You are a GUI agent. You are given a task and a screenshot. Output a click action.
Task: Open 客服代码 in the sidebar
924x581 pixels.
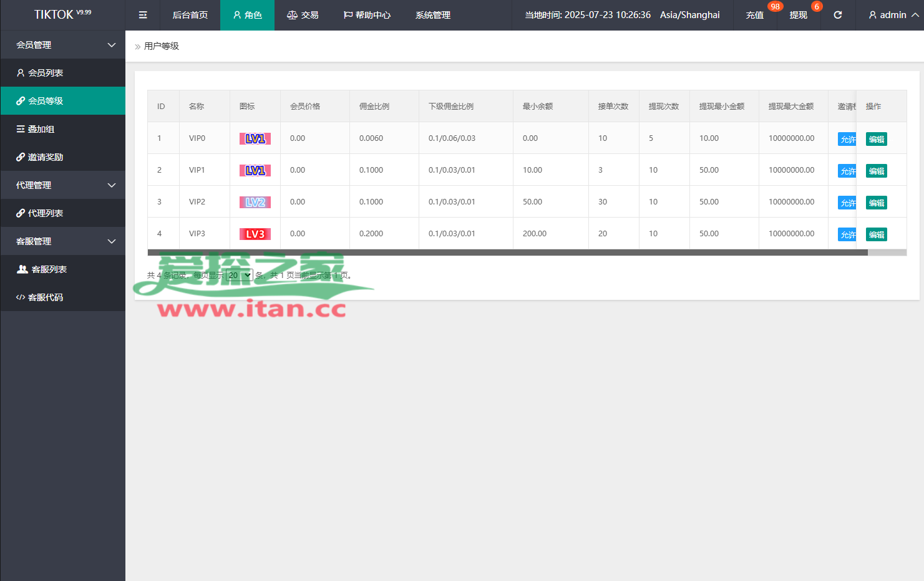click(x=62, y=297)
